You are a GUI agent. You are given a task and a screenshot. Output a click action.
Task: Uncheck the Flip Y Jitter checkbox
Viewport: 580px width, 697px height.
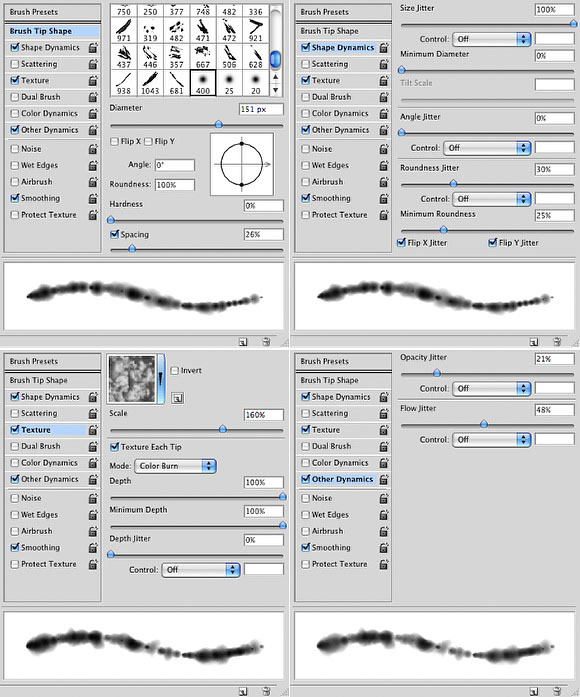tap(492, 242)
